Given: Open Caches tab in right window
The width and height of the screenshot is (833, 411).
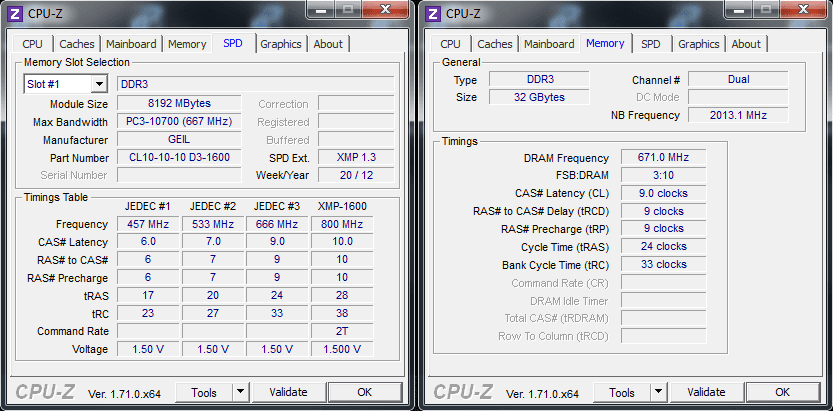Looking at the screenshot, I should pos(495,44).
